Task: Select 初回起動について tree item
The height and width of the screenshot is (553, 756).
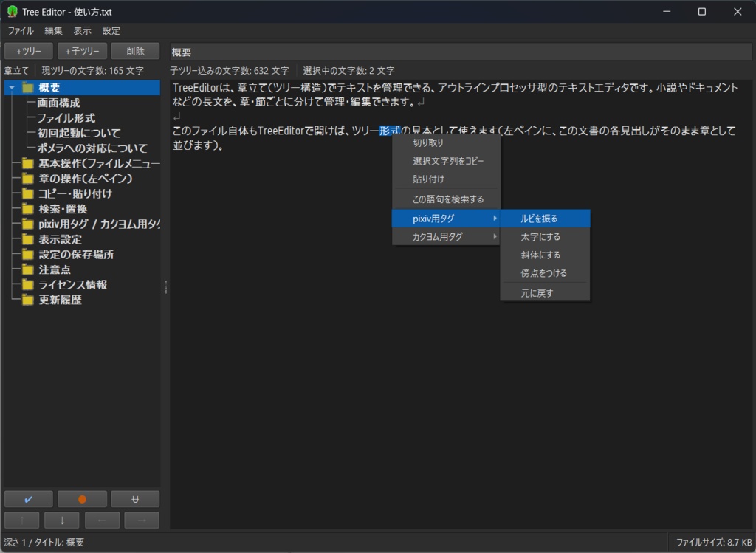Action: (x=79, y=133)
